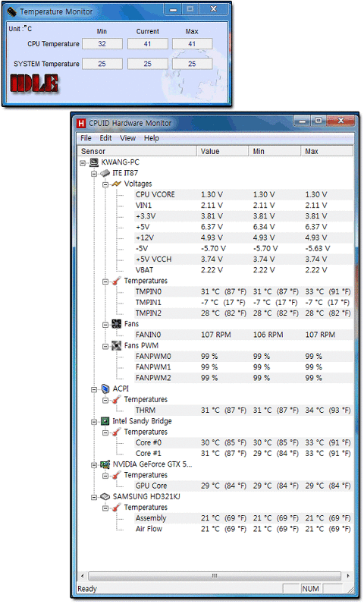This screenshot has height=604, width=364.
Task: Click the SYSTEM Temperature Max value field
Action: pyautogui.click(x=193, y=64)
